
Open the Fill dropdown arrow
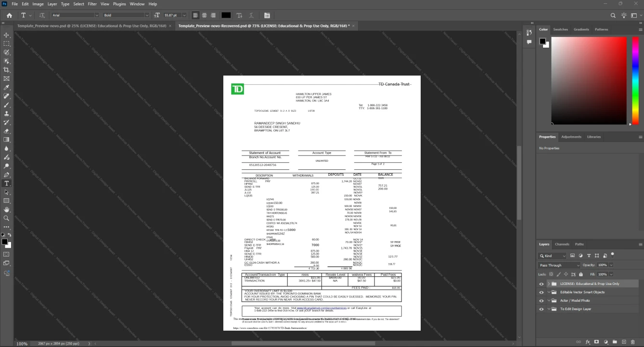pos(611,274)
